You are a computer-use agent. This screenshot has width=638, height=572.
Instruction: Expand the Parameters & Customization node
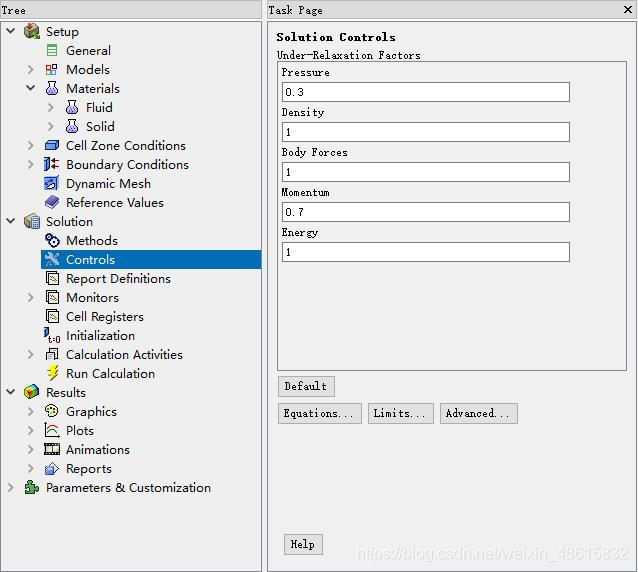(x=11, y=488)
